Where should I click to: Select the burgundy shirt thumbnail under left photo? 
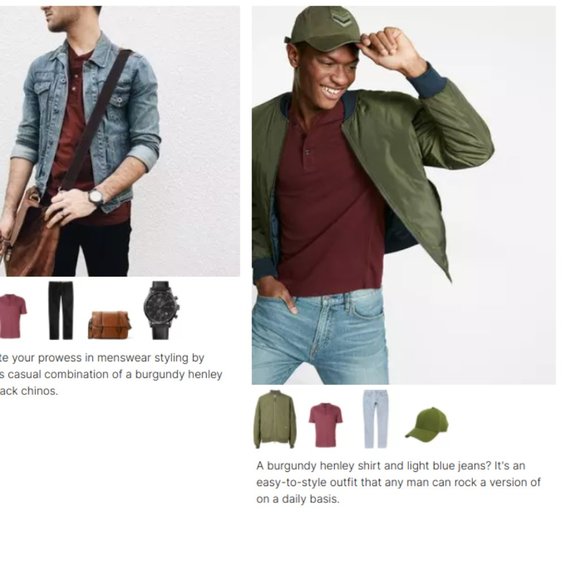(x=13, y=316)
